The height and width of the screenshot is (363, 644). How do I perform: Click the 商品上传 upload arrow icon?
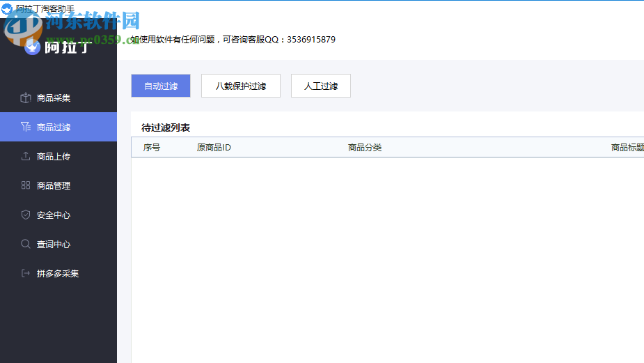(x=26, y=156)
